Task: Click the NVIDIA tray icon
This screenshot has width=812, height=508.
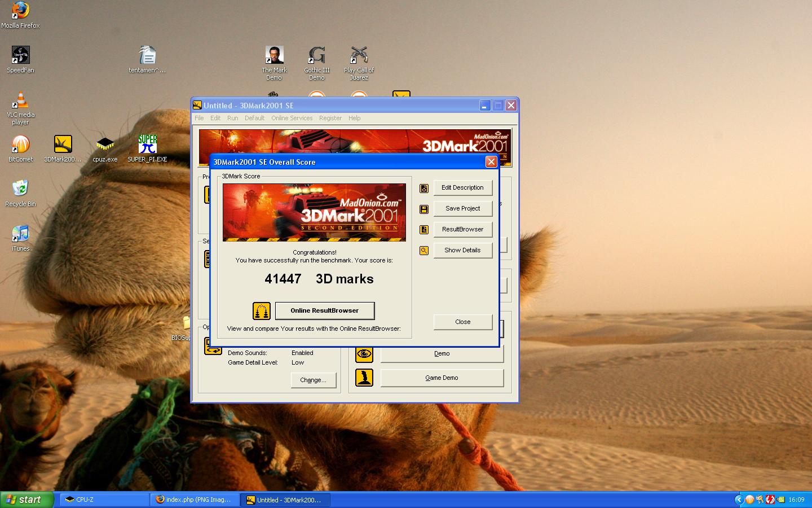Action: (x=781, y=500)
